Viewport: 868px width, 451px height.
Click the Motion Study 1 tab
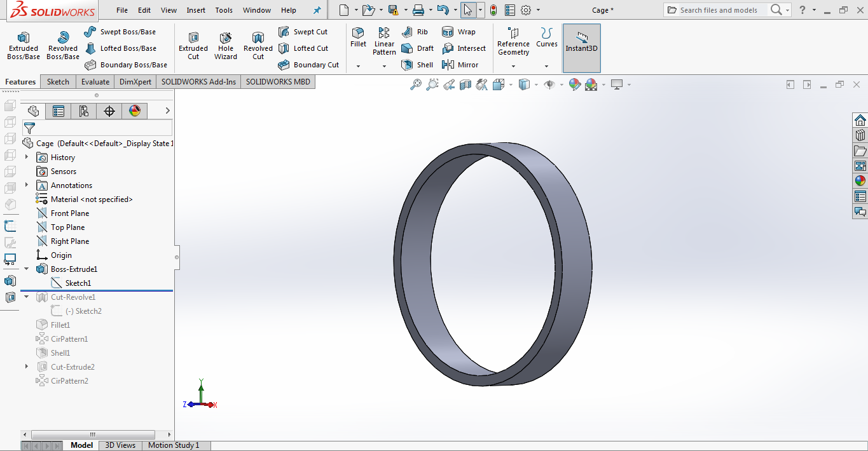click(174, 445)
